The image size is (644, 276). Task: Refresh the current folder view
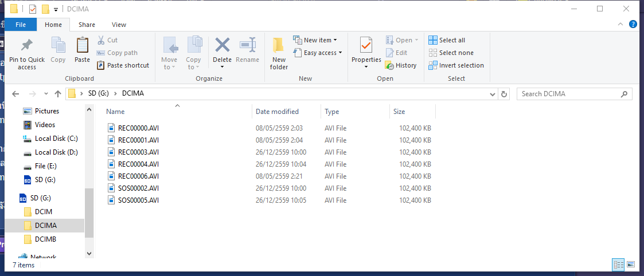504,94
